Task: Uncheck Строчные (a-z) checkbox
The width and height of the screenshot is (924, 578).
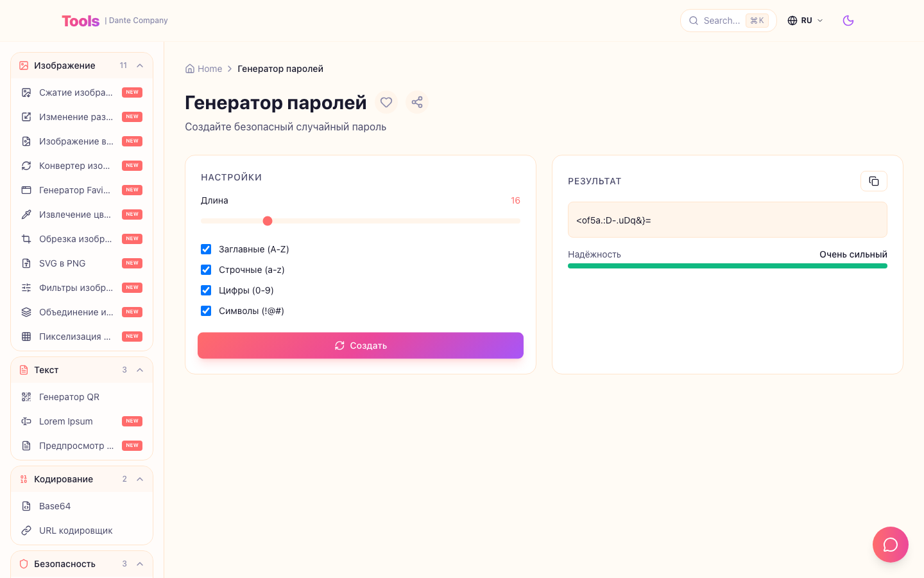Action: pyautogui.click(x=206, y=270)
